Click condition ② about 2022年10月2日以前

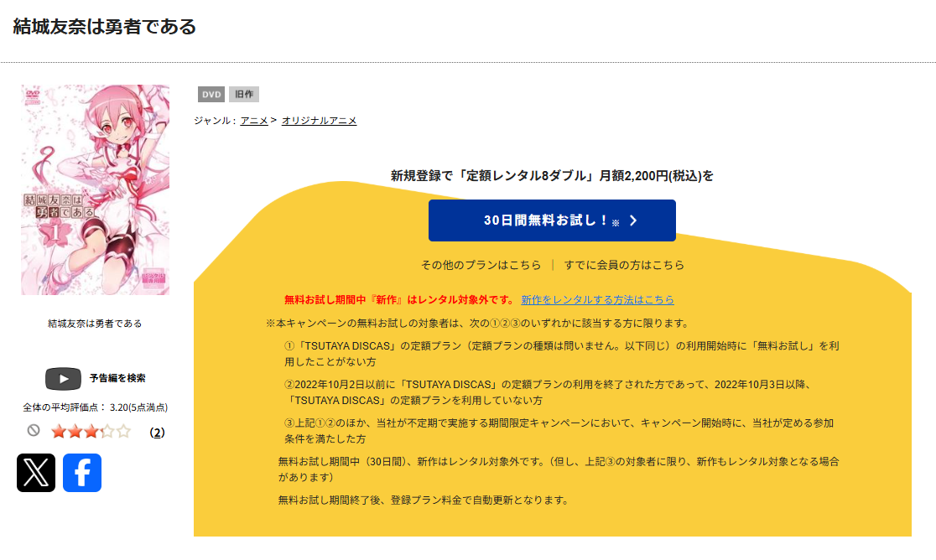point(548,392)
